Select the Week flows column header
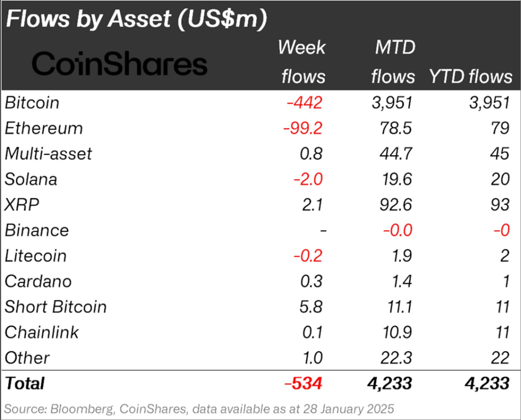This screenshot has width=521, height=420. 302,62
